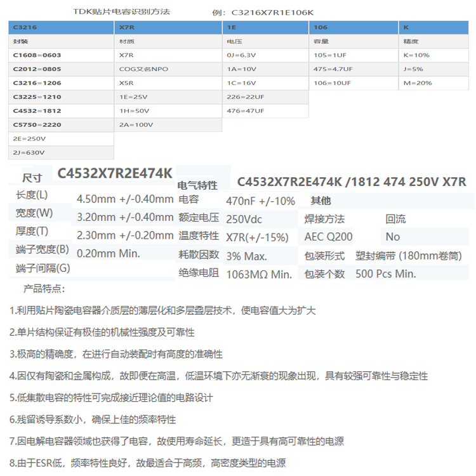Click the value '3.20mm +/-0.40mm'
The image size is (476, 476).
(x=125, y=217)
